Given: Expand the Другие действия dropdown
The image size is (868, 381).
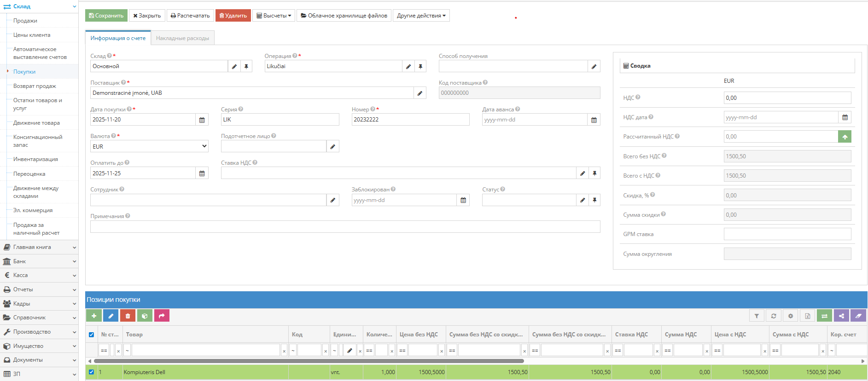Looking at the screenshot, I should pos(421,16).
